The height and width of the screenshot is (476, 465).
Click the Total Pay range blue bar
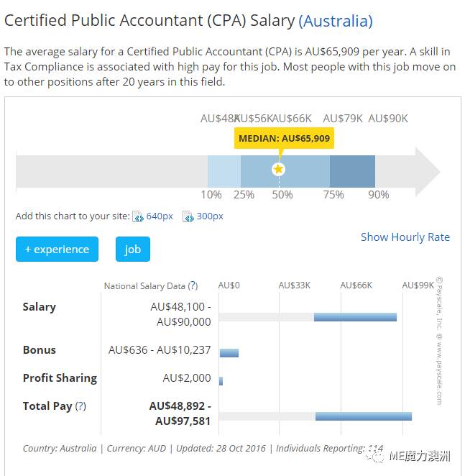tap(364, 416)
